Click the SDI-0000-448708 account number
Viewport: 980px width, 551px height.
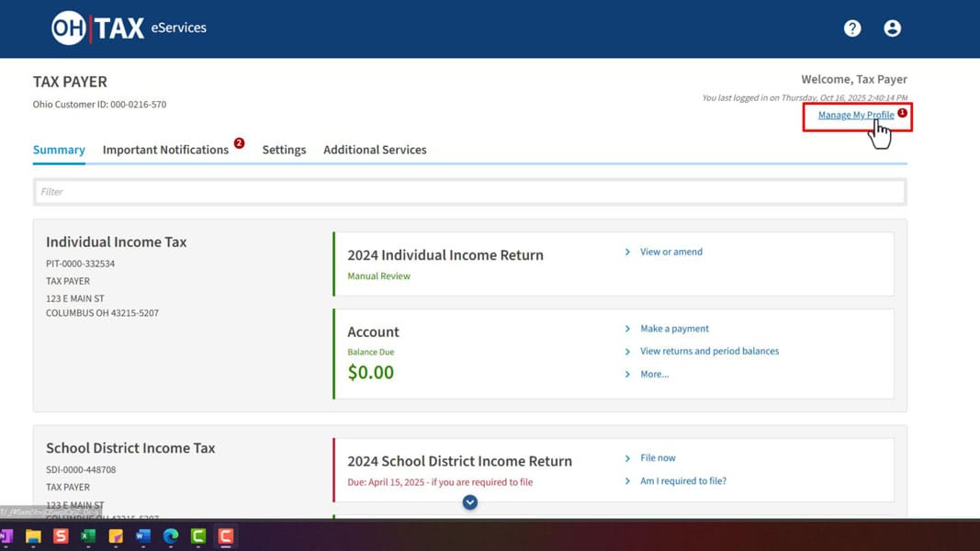point(81,470)
